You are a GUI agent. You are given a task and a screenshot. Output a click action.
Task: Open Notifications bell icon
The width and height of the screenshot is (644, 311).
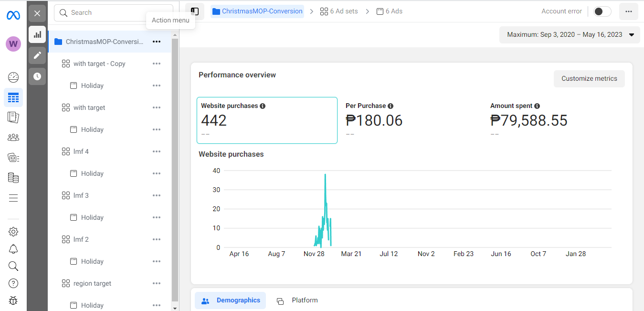pos(13,249)
